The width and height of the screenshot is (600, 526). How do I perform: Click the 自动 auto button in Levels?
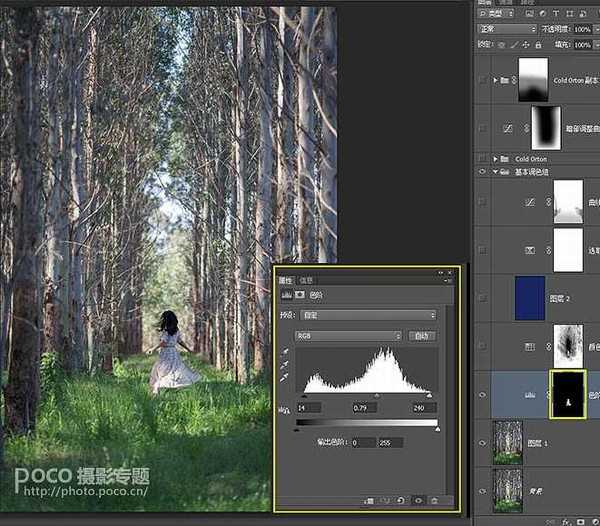(x=422, y=336)
